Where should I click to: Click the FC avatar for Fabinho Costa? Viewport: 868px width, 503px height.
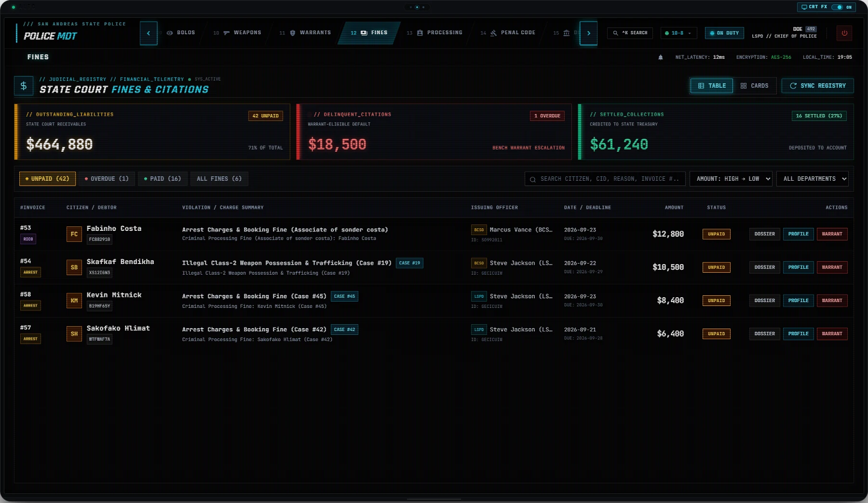coord(74,234)
